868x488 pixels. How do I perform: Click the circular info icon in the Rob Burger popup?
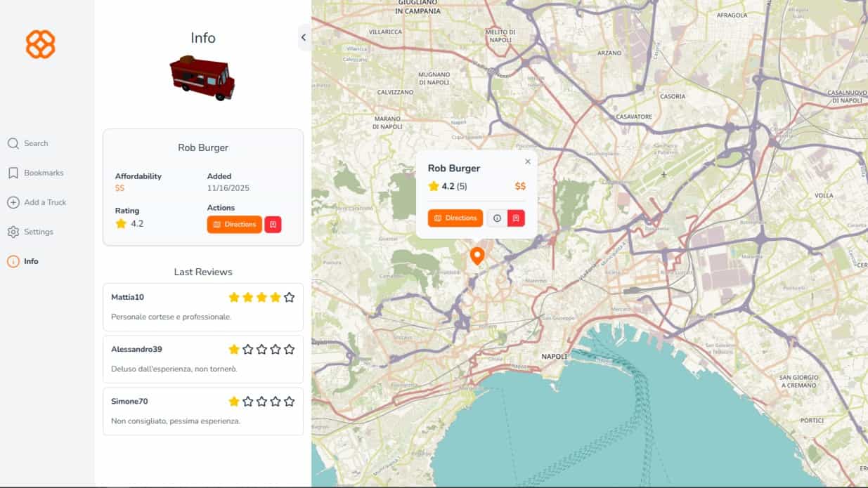(498, 218)
